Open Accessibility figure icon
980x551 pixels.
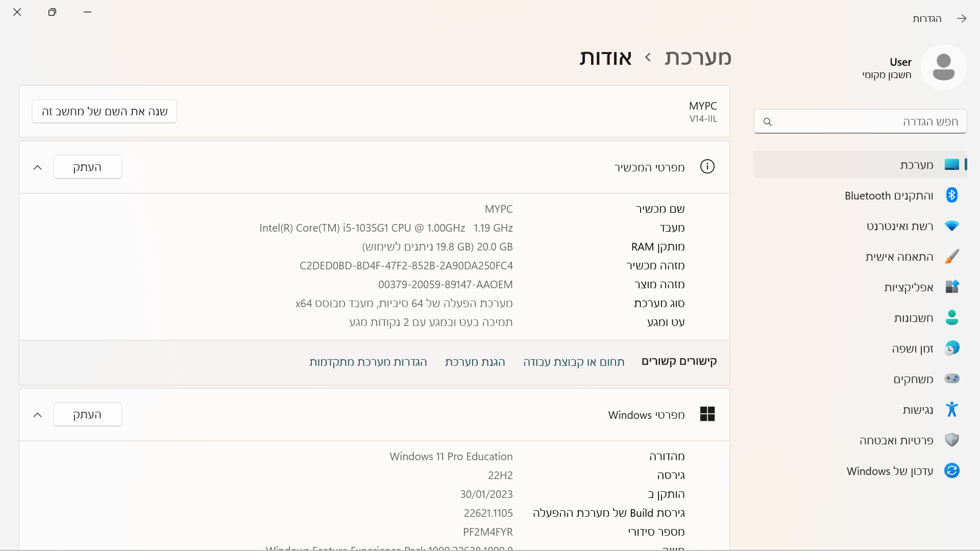[951, 410]
